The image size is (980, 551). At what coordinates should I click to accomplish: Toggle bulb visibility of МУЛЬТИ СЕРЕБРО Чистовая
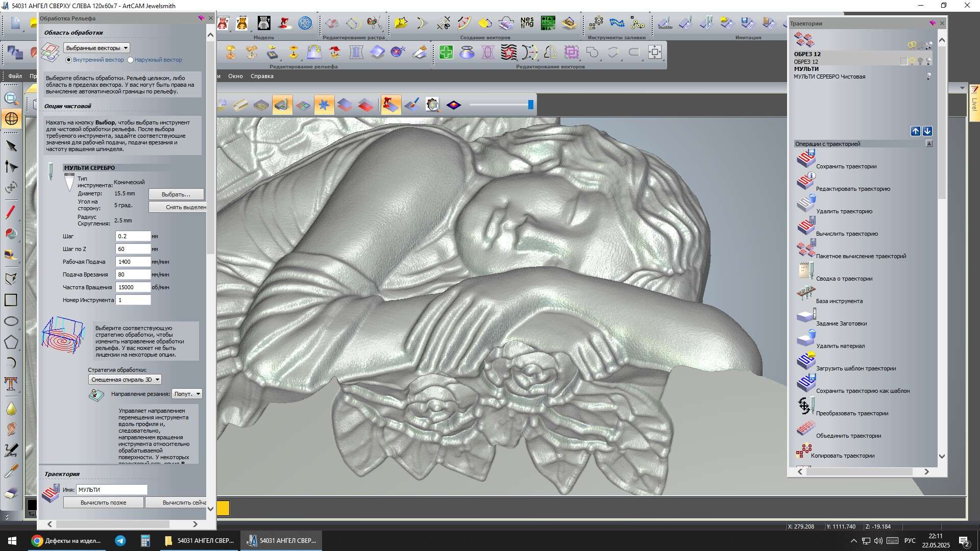click(x=929, y=77)
